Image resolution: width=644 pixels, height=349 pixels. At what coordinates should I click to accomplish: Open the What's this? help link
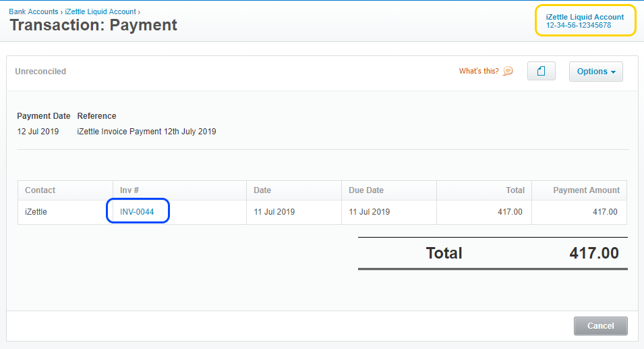pyautogui.click(x=479, y=71)
